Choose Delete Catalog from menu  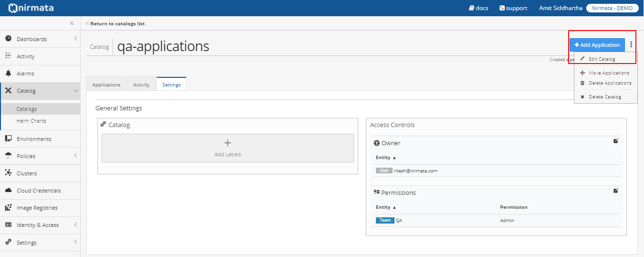[x=605, y=97]
